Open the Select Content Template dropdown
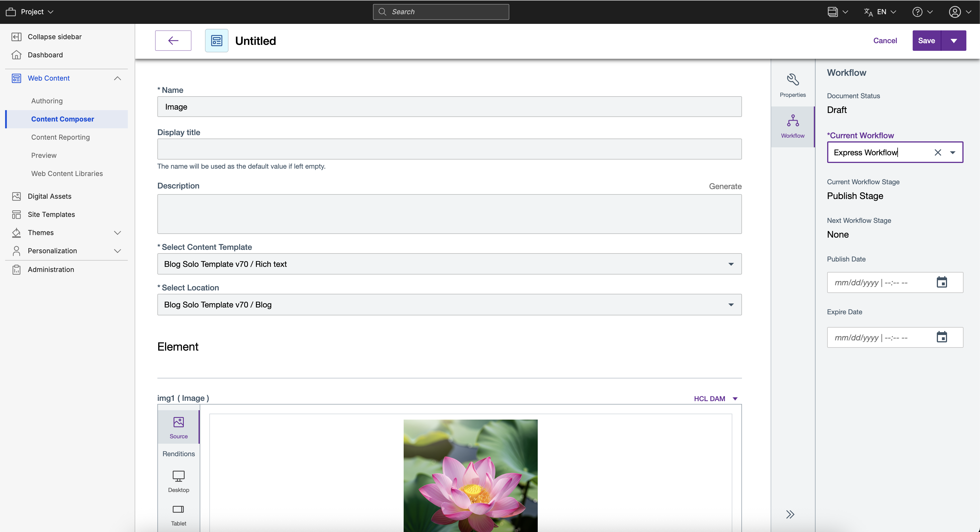This screenshot has width=980, height=532. (731, 263)
